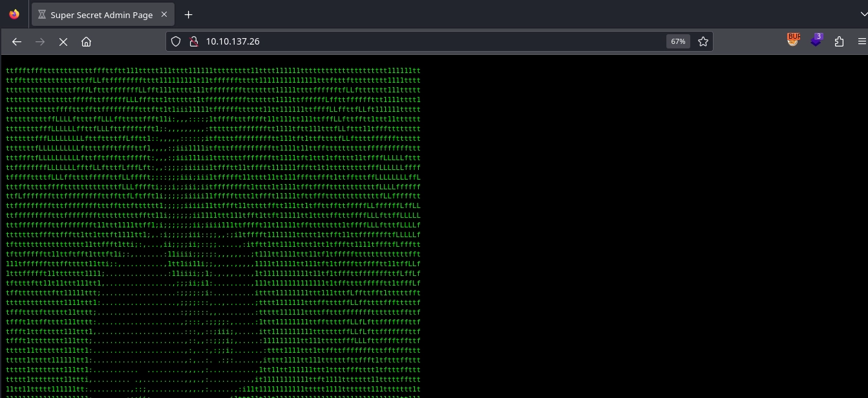Bookmark this page with the star
This screenshot has height=398, width=868.
(x=703, y=41)
